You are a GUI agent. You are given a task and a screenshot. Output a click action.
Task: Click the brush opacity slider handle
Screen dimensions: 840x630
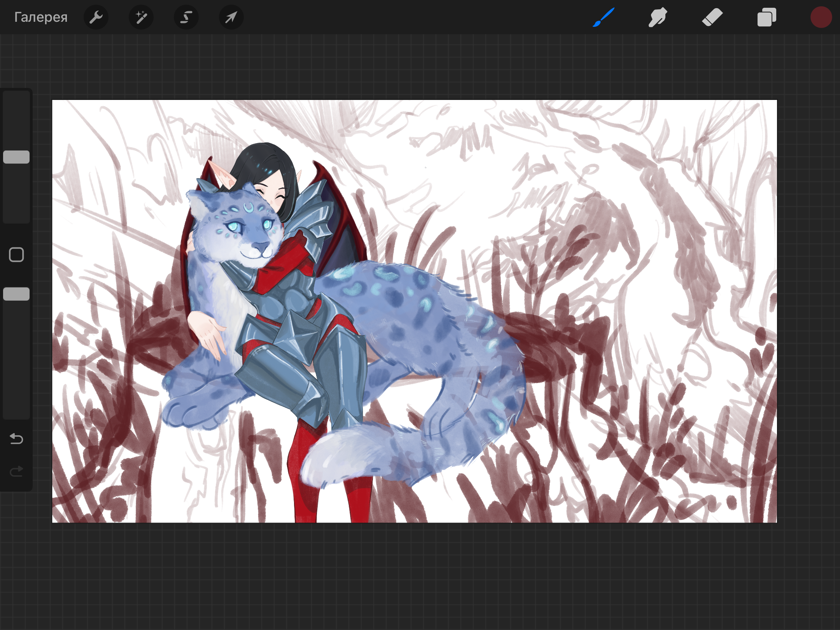pyautogui.click(x=16, y=294)
